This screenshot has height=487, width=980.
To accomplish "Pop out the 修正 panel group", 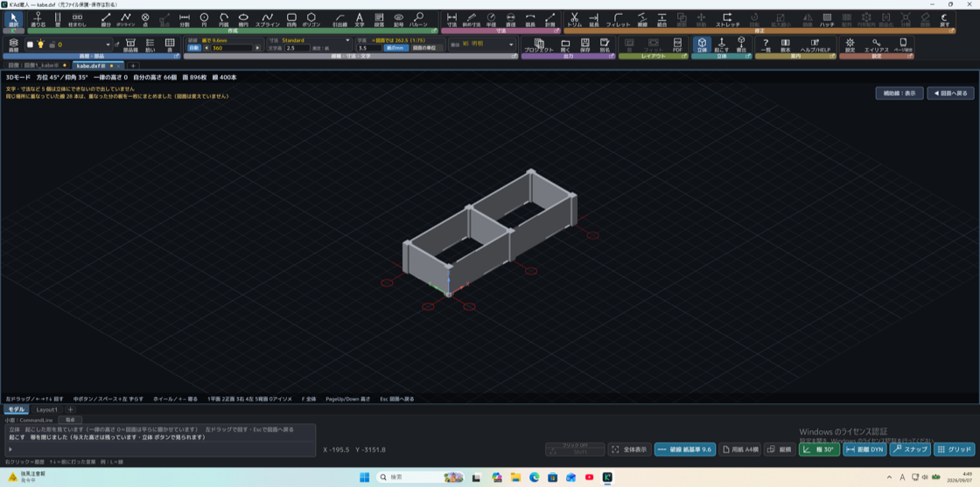I will click(951, 31).
